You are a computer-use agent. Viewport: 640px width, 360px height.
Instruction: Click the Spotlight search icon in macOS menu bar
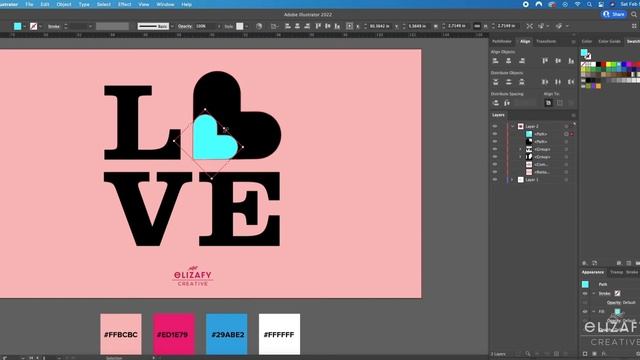coord(589,4)
